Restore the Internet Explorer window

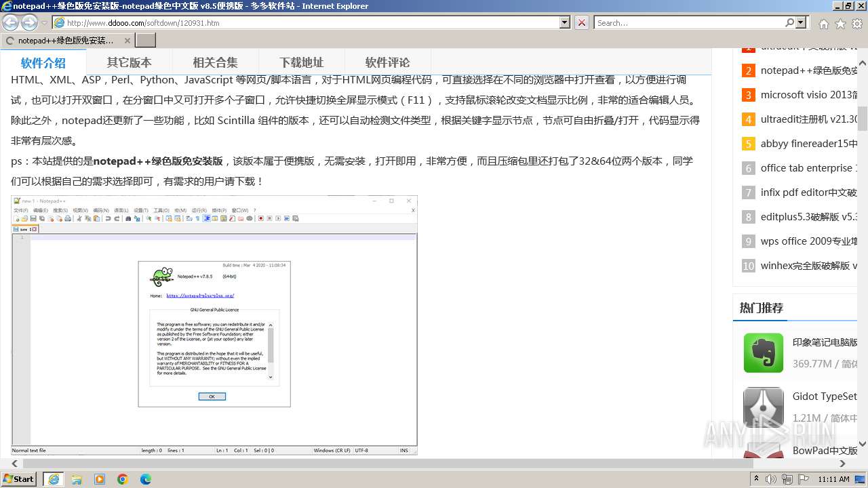[848, 6]
